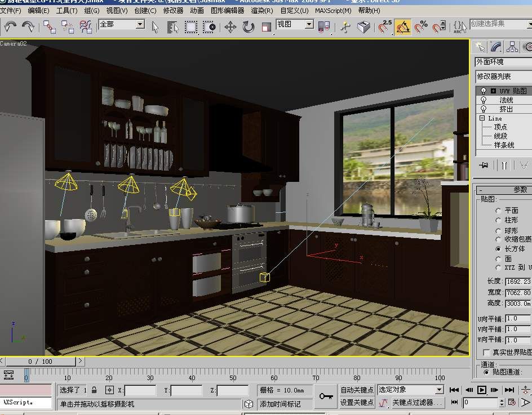Screen dimensions: 532x415
Task: Click the Redo arrow icon
Action: [x=28, y=26]
